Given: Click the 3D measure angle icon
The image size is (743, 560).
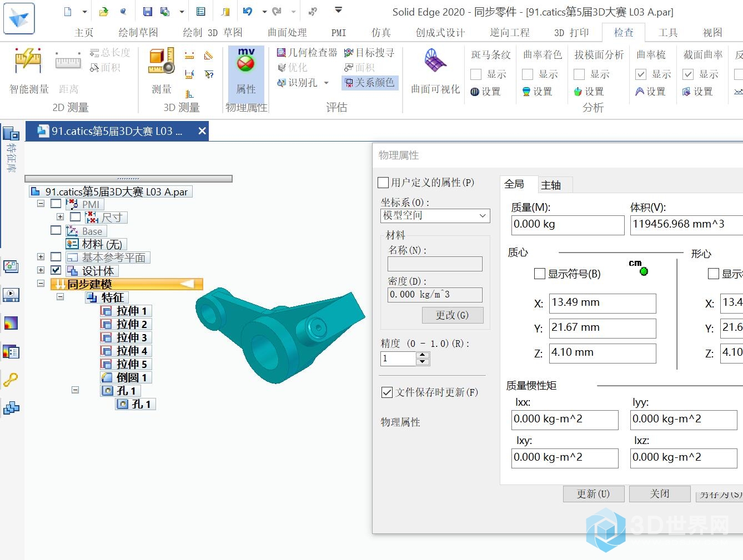Looking at the screenshot, I should coord(209,56).
